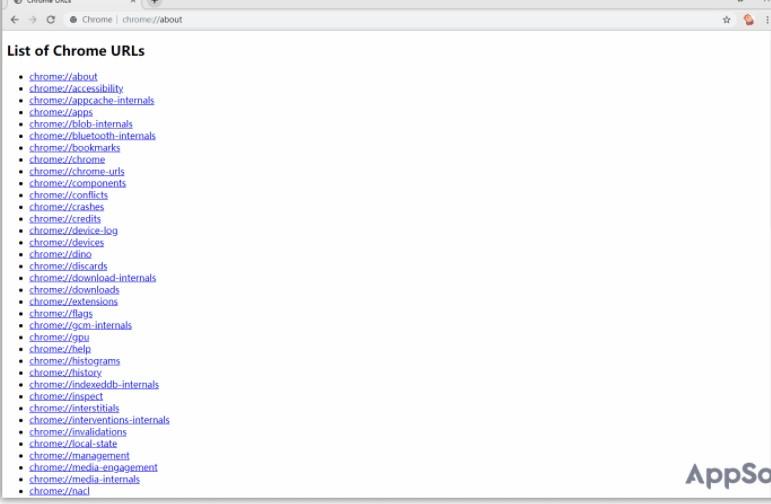Open the chrome://histograms link
Viewport: 771px width, 504px height.
(x=74, y=361)
